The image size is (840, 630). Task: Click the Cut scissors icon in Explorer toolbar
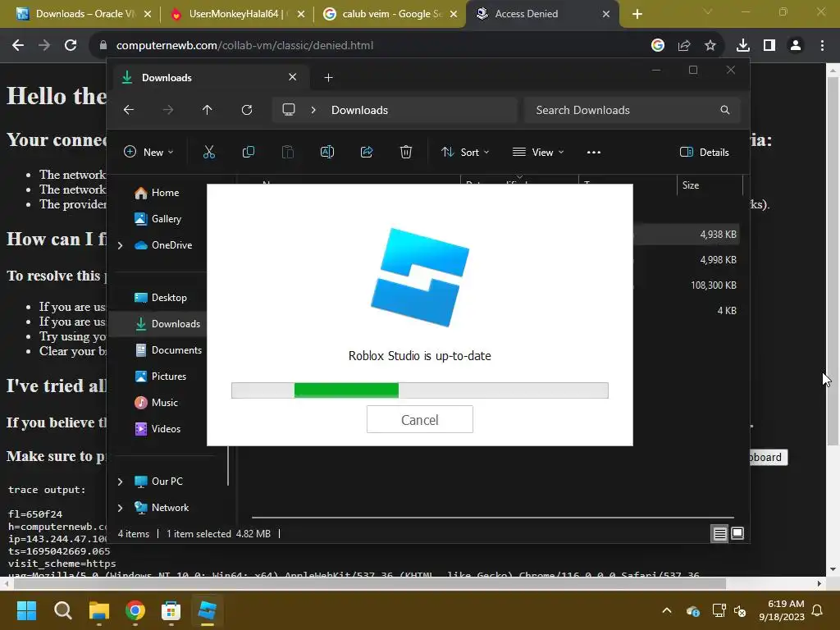point(209,152)
